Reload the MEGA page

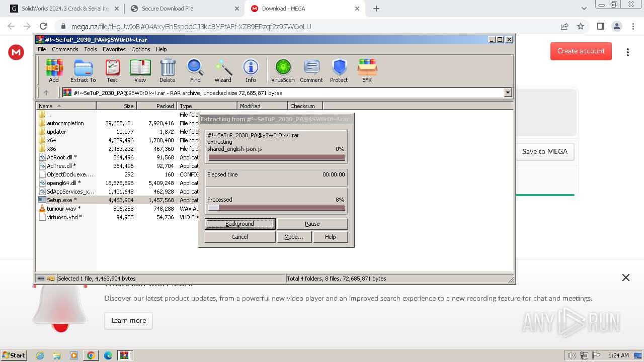click(43, 26)
